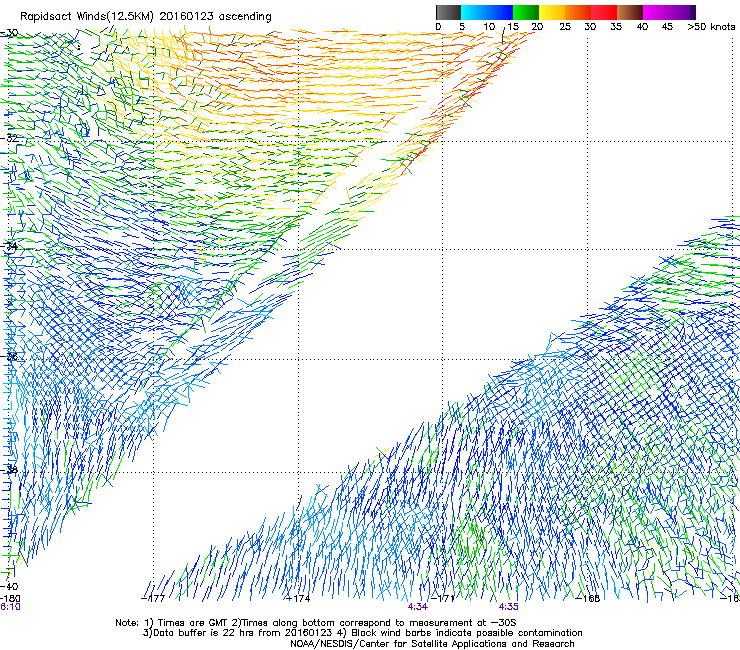Click the note line 'Times are GMT'

193,623
